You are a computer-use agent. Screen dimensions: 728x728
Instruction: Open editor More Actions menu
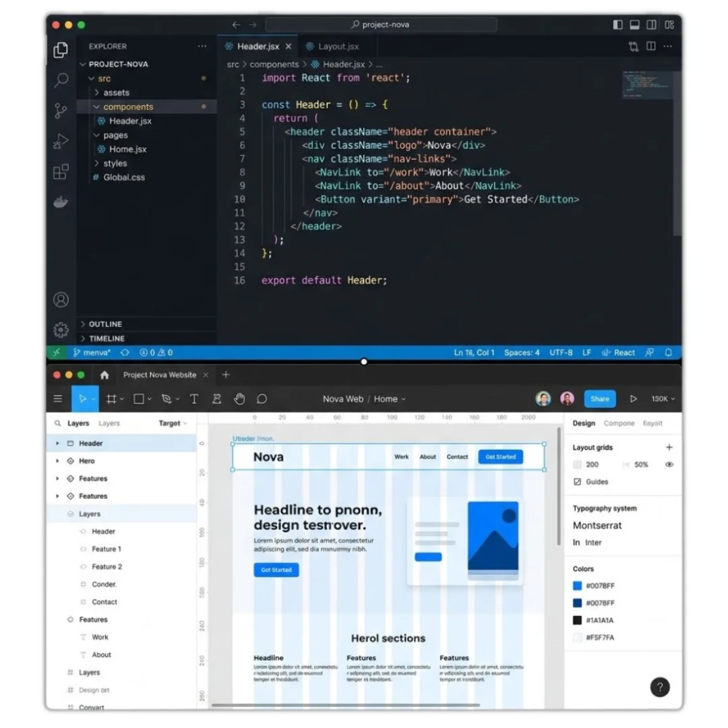click(x=667, y=46)
